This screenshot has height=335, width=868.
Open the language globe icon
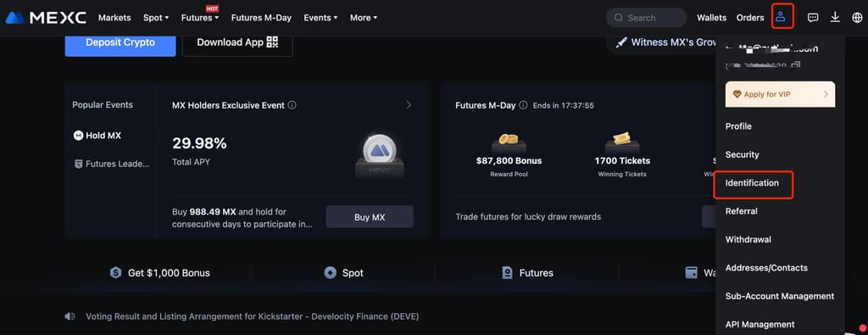pyautogui.click(x=857, y=18)
